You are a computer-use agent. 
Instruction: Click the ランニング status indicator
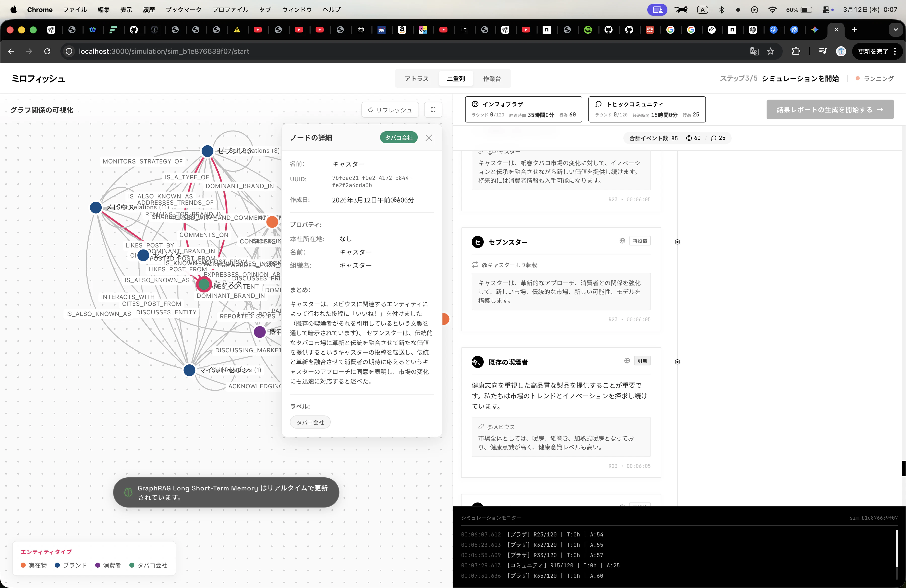[874, 78]
